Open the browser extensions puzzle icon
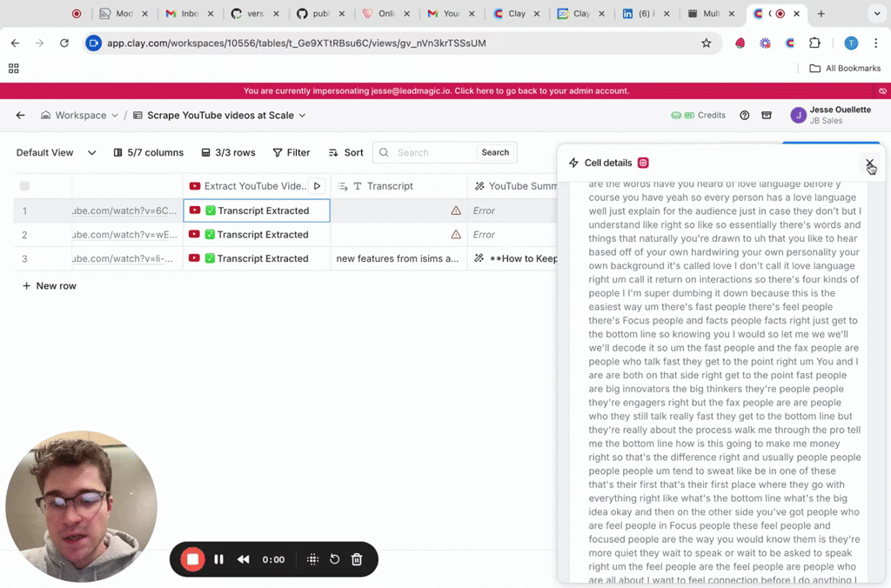Image resolution: width=891 pixels, height=588 pixels. coord(814,43)
